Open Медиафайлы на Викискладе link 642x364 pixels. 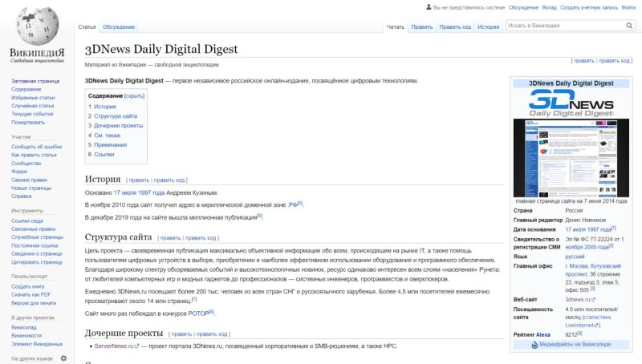click(575, 345)
